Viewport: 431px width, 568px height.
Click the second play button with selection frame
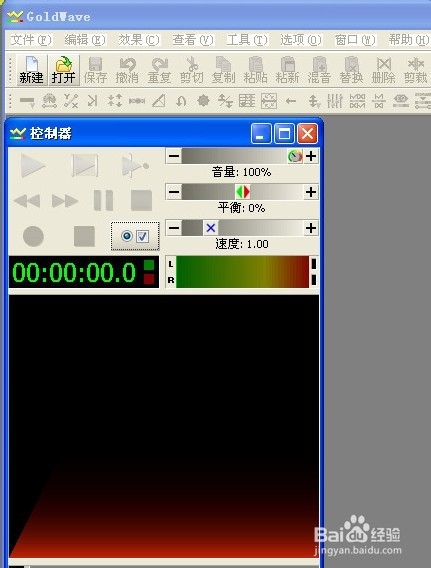pyautogui.click(x=85, y=166)
